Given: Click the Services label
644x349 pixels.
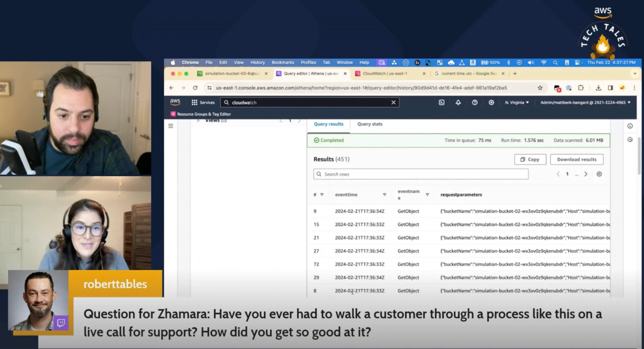Looking at the screenshot, I should coord(207,102).
